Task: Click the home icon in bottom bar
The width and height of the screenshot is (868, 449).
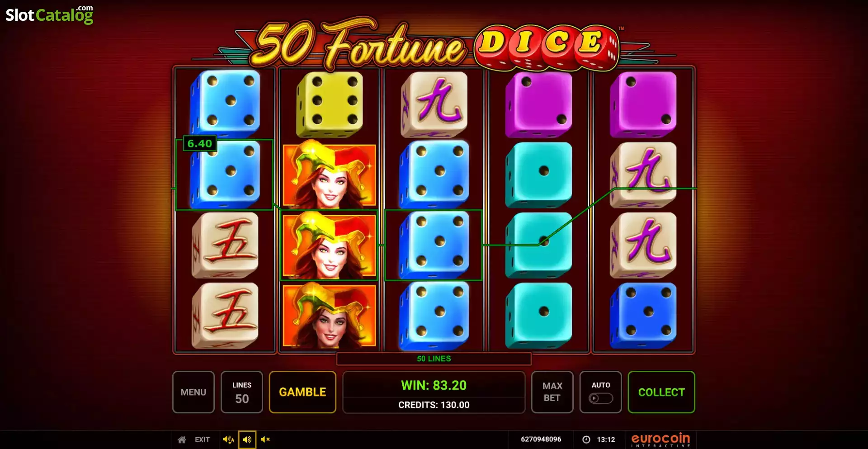Action: pos(182,440)
